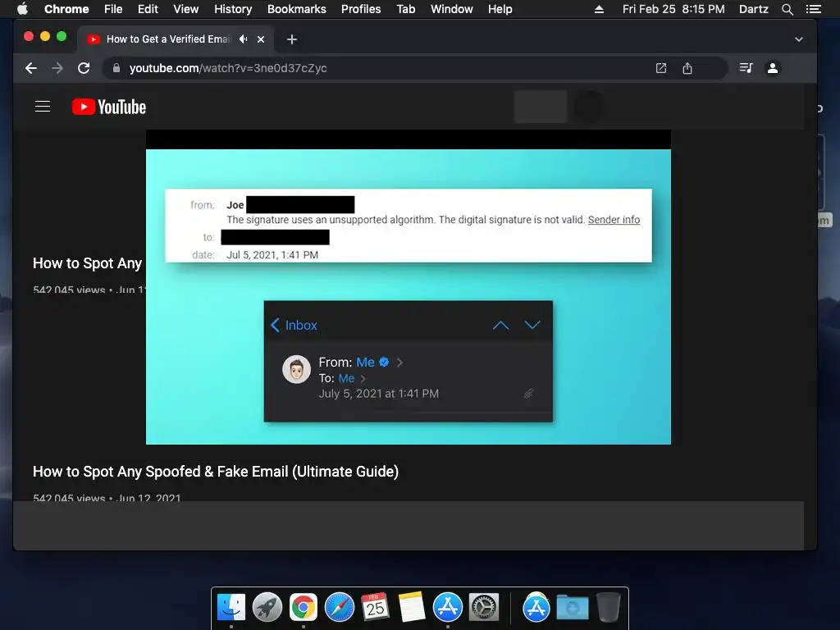Open the media controls icon in toolbar

(746, 68)
